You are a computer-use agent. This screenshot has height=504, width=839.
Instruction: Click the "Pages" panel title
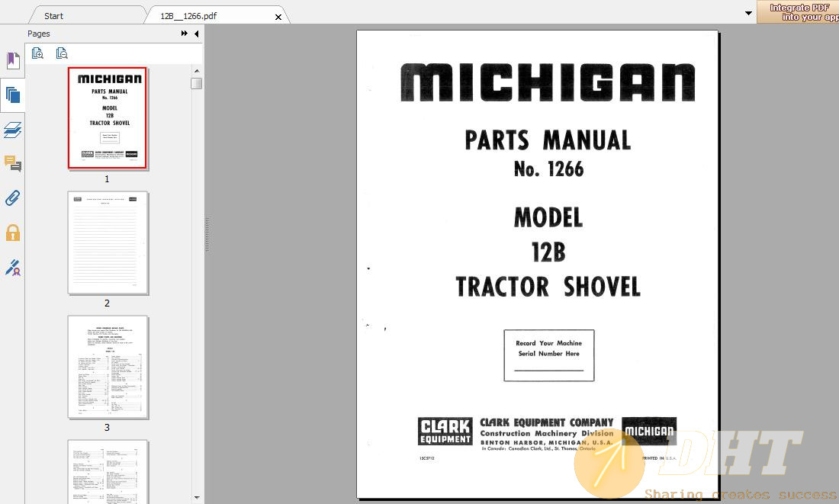pos(39,34)
